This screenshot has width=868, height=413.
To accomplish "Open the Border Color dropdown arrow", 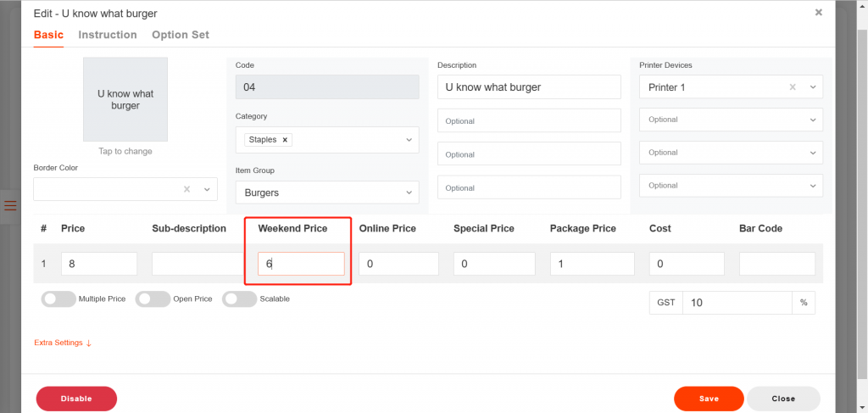I will tap(206, 189).
